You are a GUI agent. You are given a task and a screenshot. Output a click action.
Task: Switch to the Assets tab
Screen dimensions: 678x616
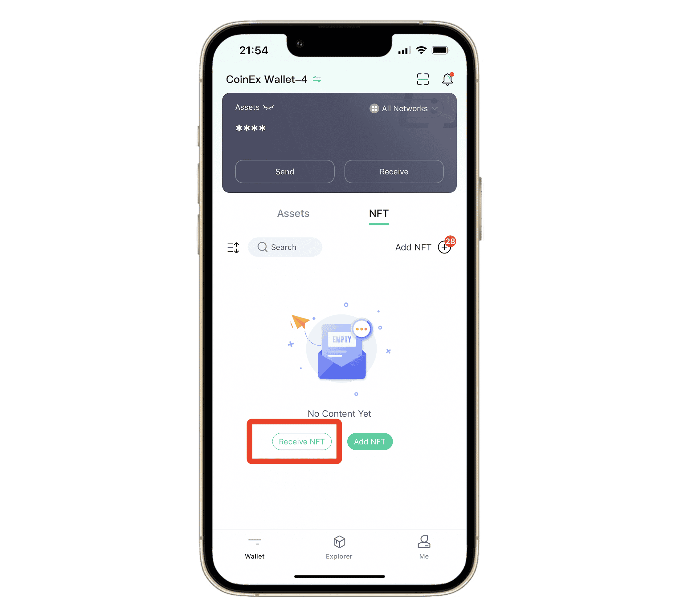pos(293,213)
